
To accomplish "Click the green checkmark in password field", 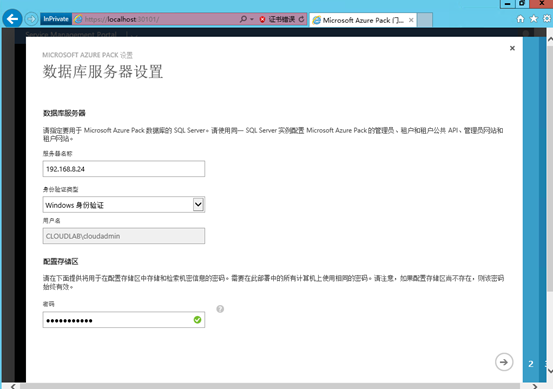I will tap(198, 320).
